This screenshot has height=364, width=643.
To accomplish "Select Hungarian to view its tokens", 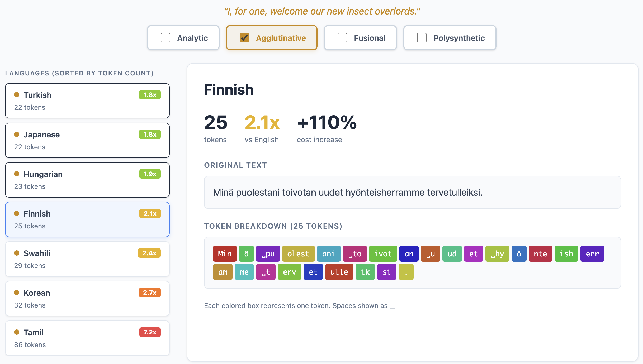I will pos(87,180).
